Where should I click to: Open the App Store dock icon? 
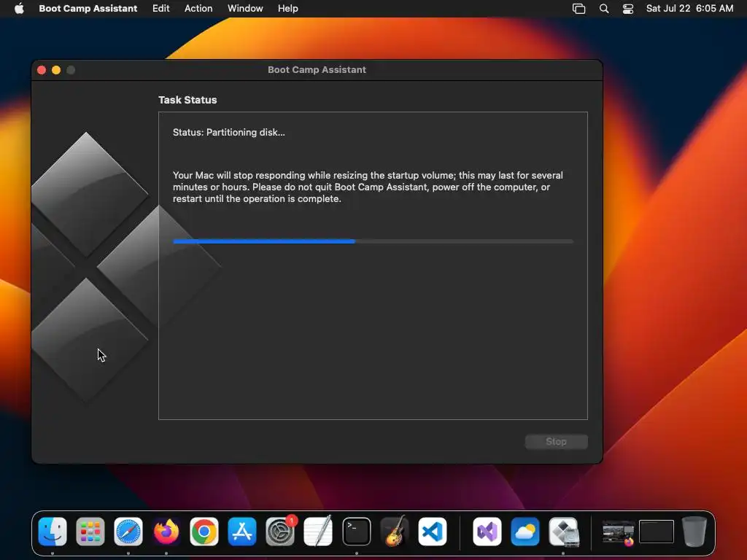coord(242,532)
